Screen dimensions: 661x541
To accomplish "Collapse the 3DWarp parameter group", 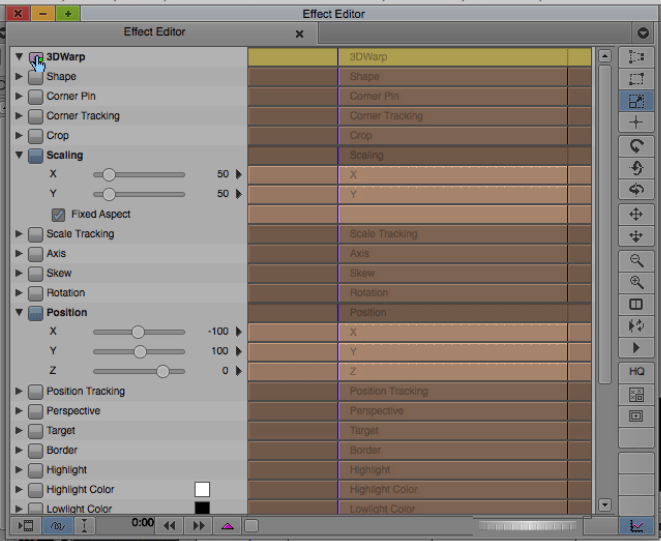I will pyautogui.click(x=19, y=57).
